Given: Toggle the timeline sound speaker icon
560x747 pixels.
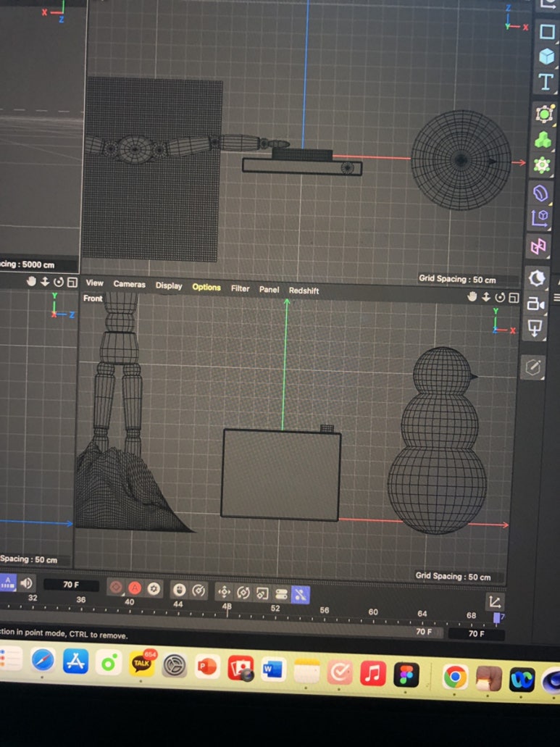Looking at the screenshot, I should click(27, 583).
